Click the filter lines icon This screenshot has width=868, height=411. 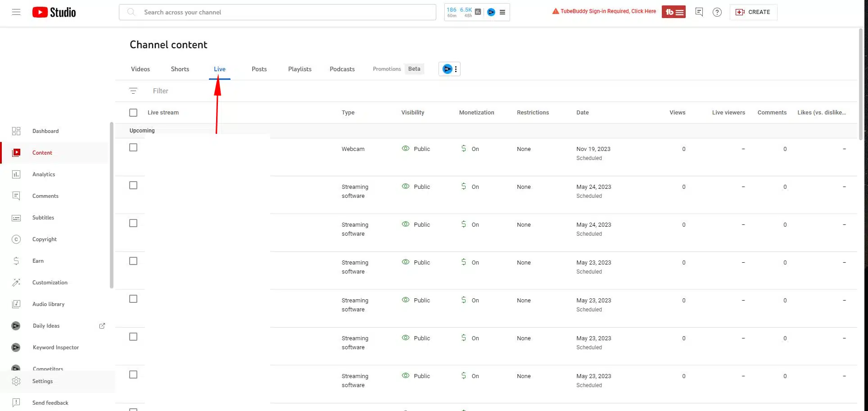pos(133,91)
